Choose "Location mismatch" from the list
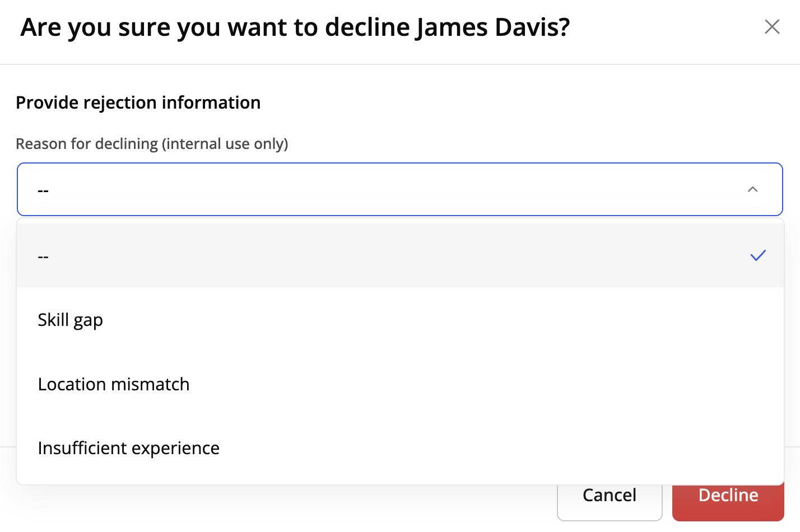800x532 pixels. [x=114, y=384]
